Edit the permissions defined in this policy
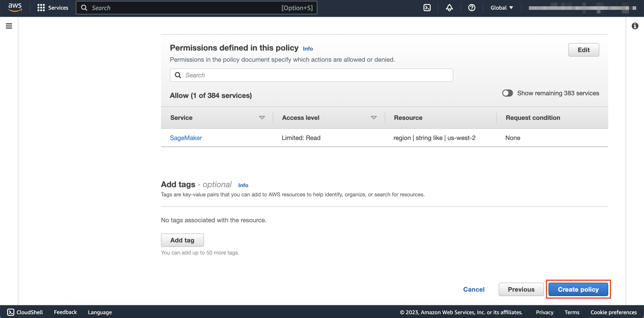This screenshot has width=644, height=318. (583, 50)
